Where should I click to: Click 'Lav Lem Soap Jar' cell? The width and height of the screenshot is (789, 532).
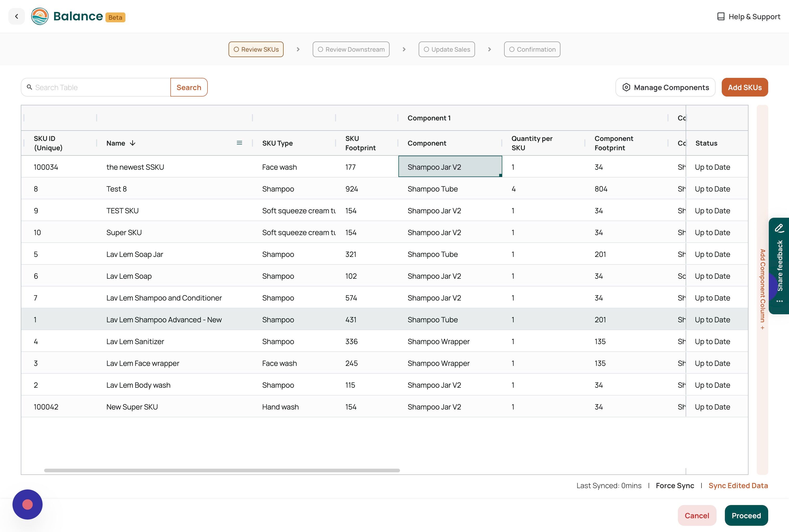tap(175, 254)
